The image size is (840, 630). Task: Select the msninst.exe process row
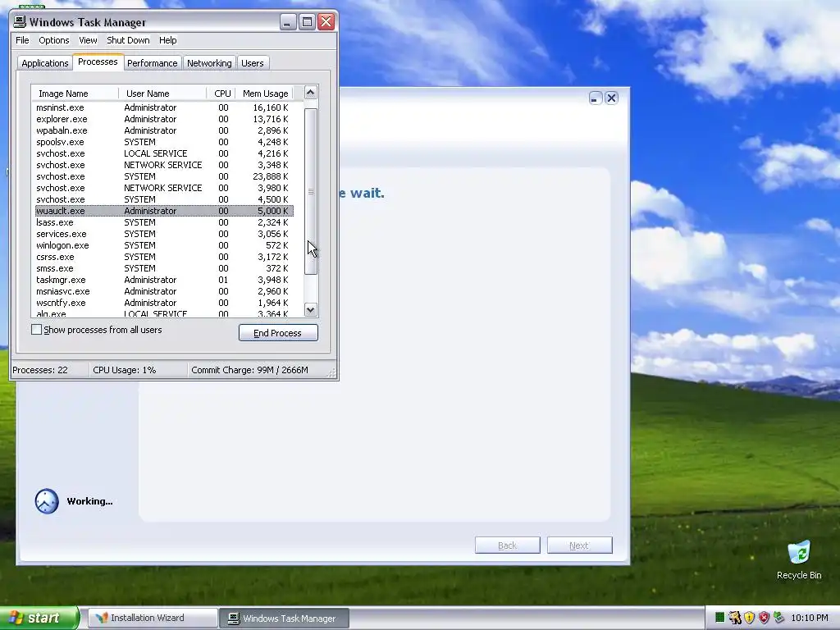click(164, 107)
